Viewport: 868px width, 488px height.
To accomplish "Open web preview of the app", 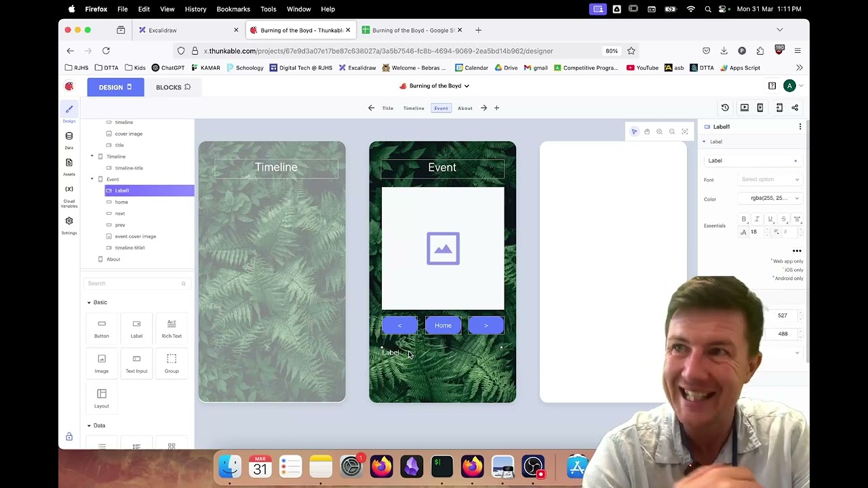I will [x=745, y=108].
